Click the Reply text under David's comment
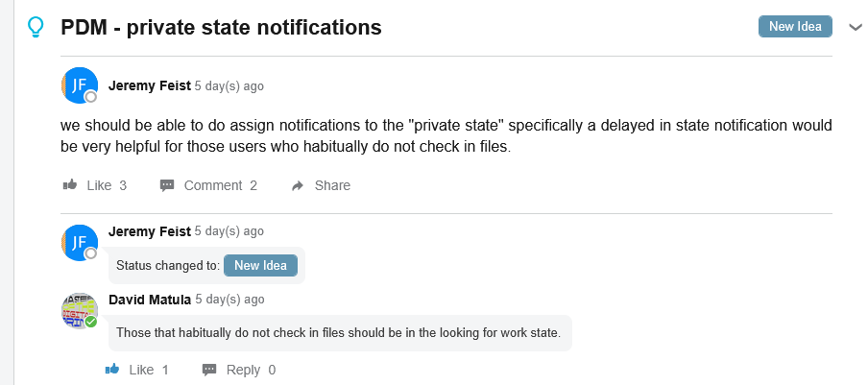Image resolution: width=868 pixels, height=385 pixels. pos(243,370)
